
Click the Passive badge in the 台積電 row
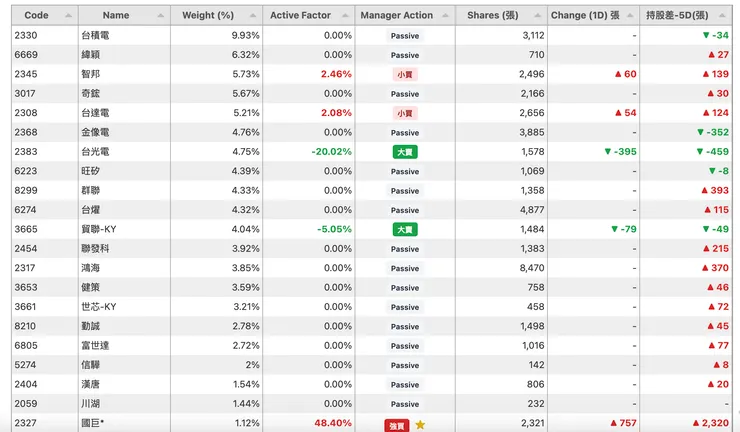click(405, 36)
